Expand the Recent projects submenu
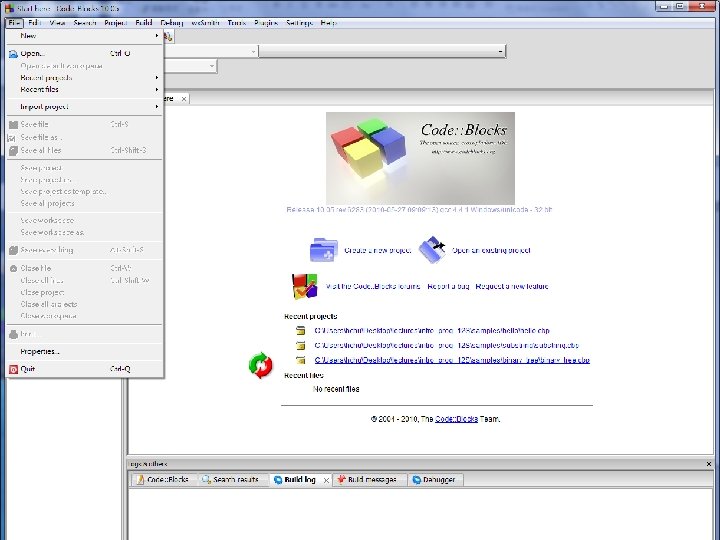The height and width of the screenshot is (540, 720). (x=85, y=78)
